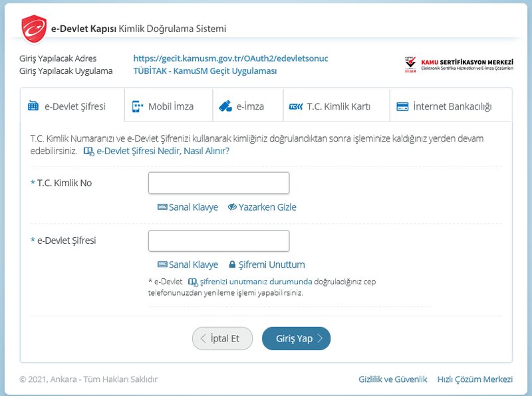The image size is (532, 396).
Task: Toggle Yazarken Gizle to hide typing
Action: 262,207
